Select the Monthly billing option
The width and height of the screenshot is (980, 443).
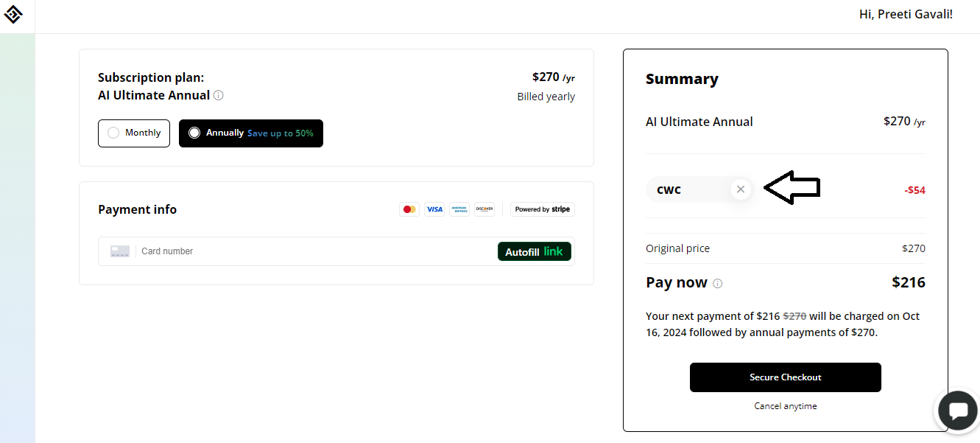134,133
